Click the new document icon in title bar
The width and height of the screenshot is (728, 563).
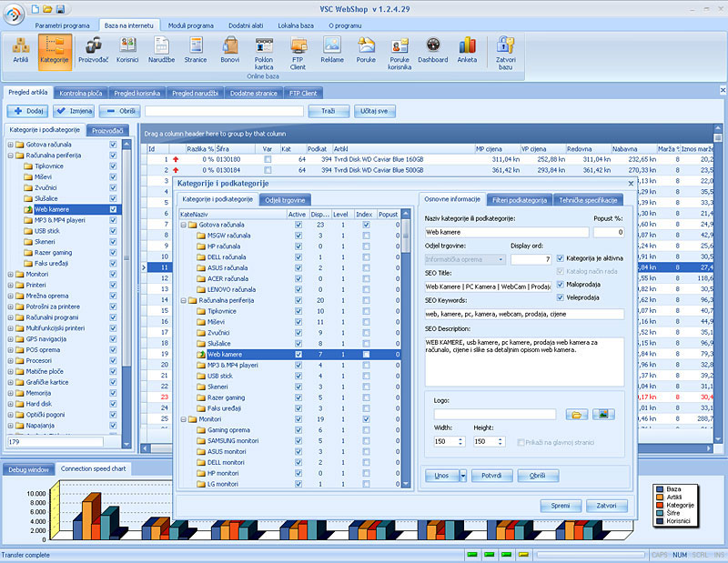[35, 9]
